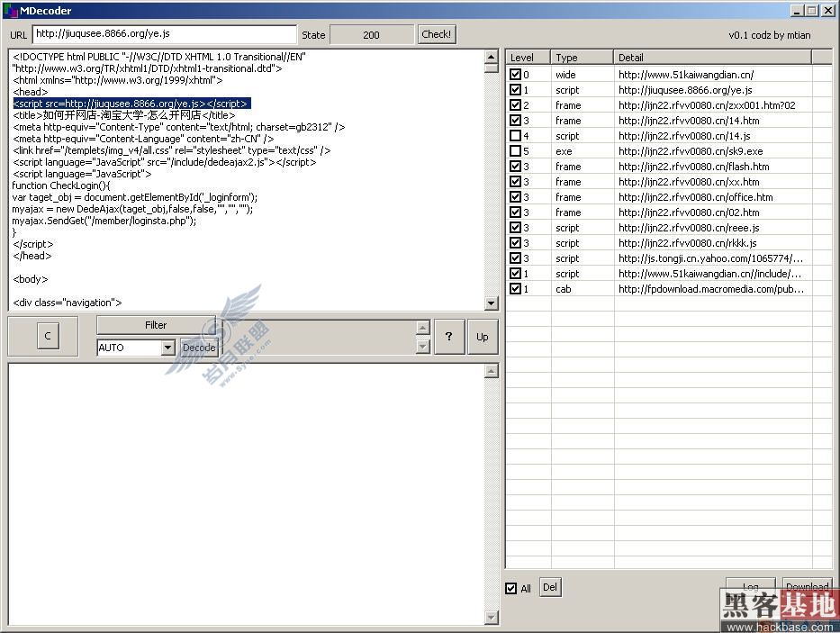Sort by the Level column header

tap(528, 58)
